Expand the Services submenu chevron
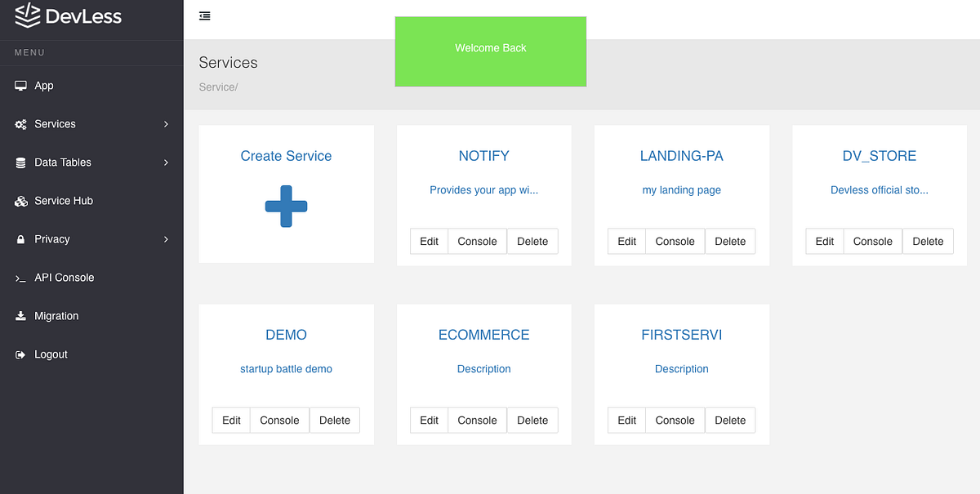 click(167, 123)
